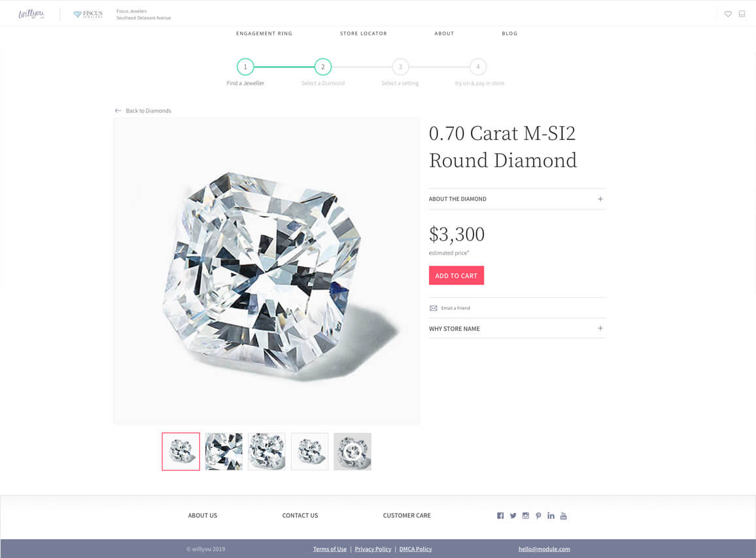Click the willyou logo

(31, 14)
